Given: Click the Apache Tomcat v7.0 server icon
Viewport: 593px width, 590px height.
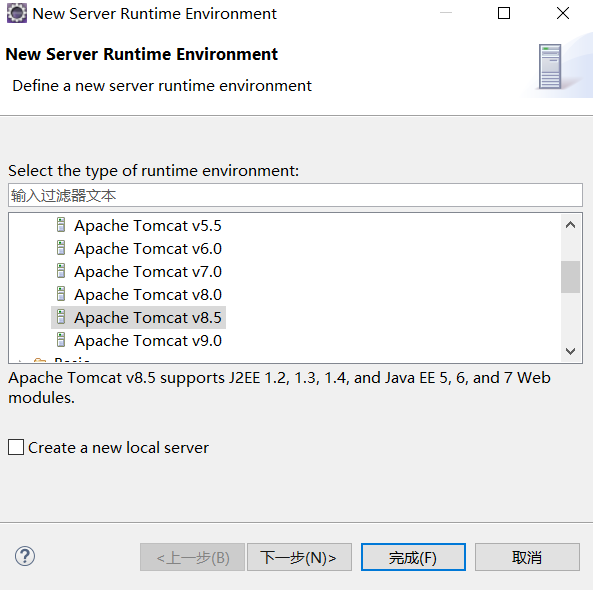Looking at the screenshot, I should click(x=61, y=271).
